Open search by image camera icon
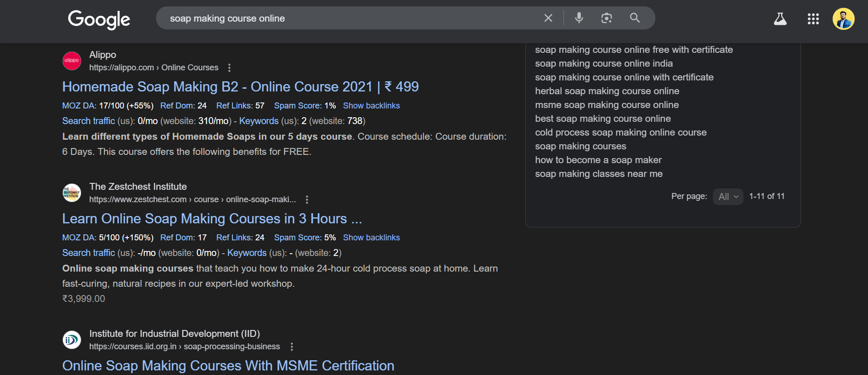868x375 pixels. click(606, 18)
